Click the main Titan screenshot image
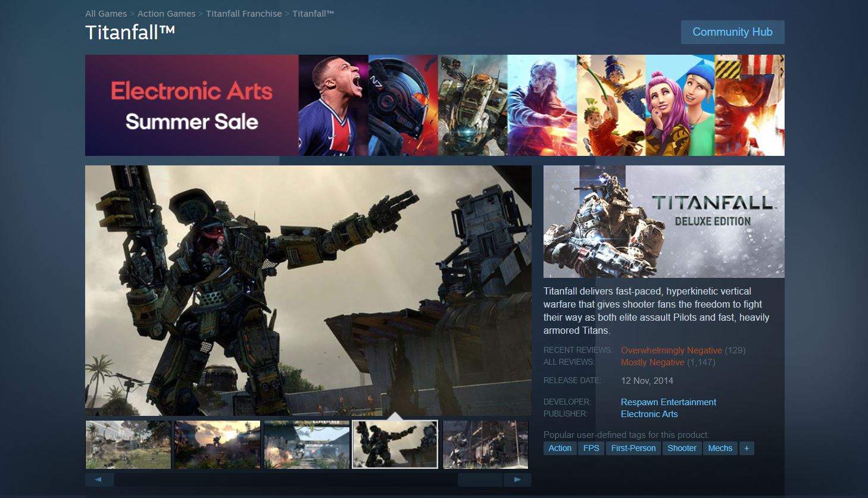Image resolution: width=868 pixels, height=498 pixels. coord(308,290)
